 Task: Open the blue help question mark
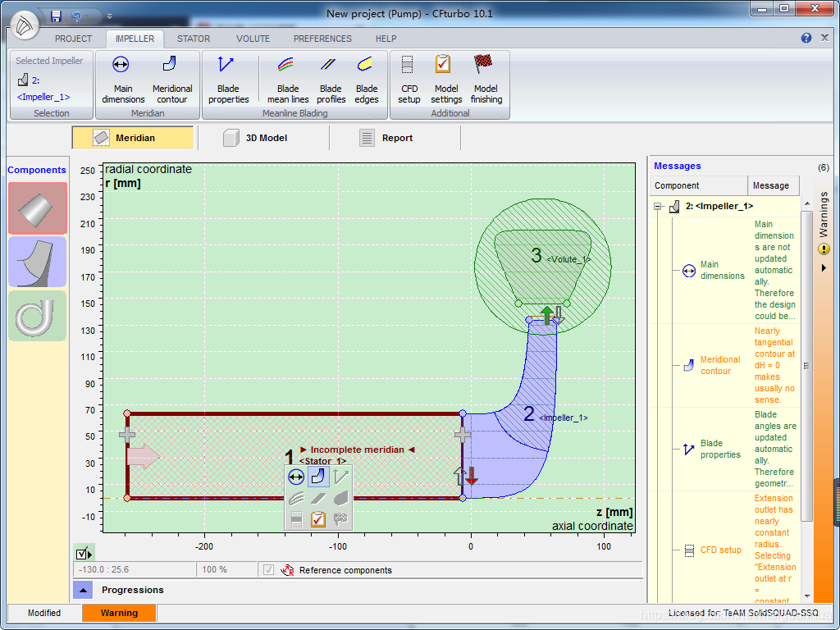pos(806,38)
